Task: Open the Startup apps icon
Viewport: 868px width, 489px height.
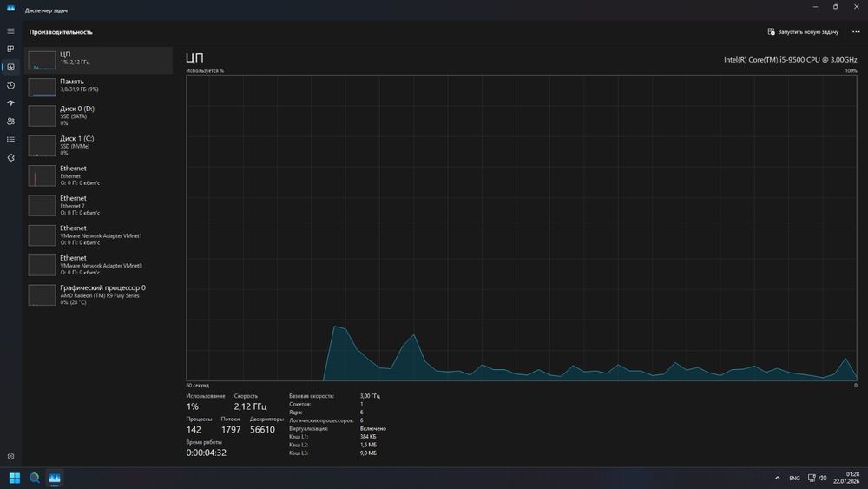Action: coord(10,103)
